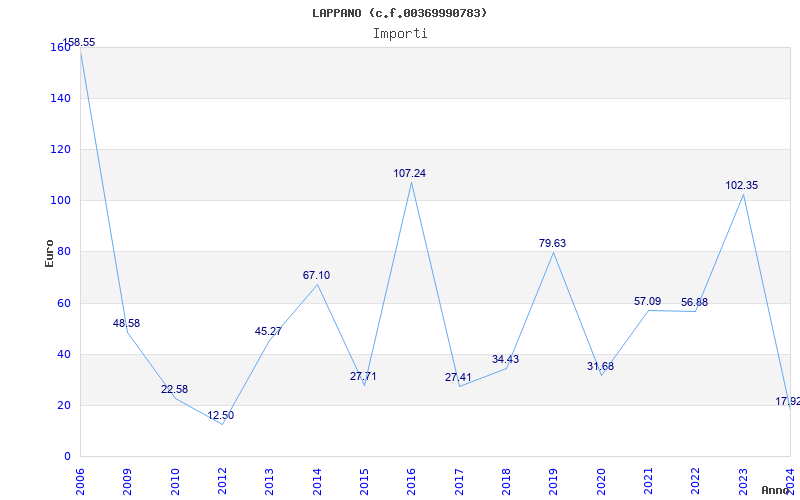Image resolution: width=800 pixels, height=500 pixels.
Task: Select the 22.58 data label
Action: pyautogui.click(x=174, y=389)
